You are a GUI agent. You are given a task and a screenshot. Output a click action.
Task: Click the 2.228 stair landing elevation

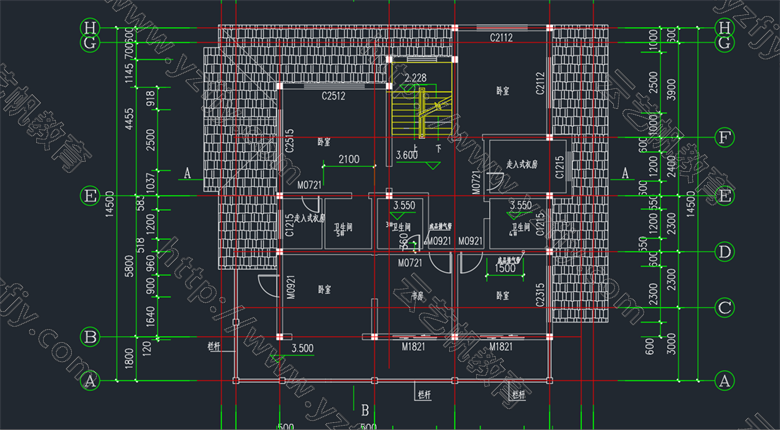(x=415, y=78)
